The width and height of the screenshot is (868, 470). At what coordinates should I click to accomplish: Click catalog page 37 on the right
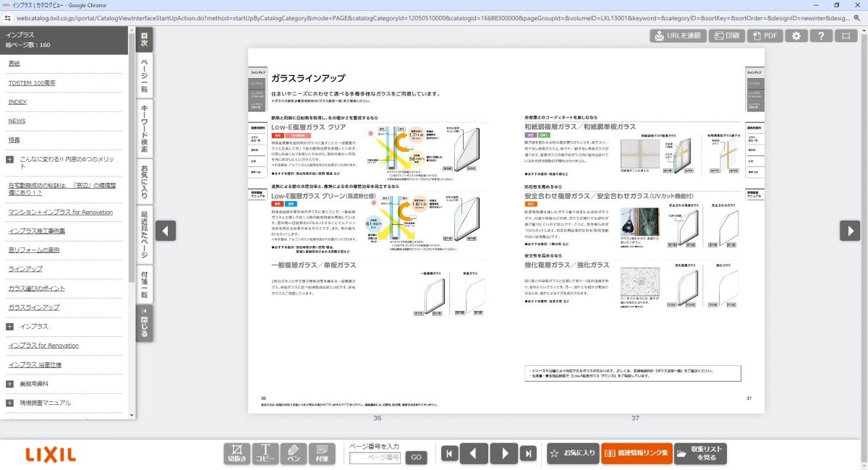pyautogui.click(x=635, y=231)
